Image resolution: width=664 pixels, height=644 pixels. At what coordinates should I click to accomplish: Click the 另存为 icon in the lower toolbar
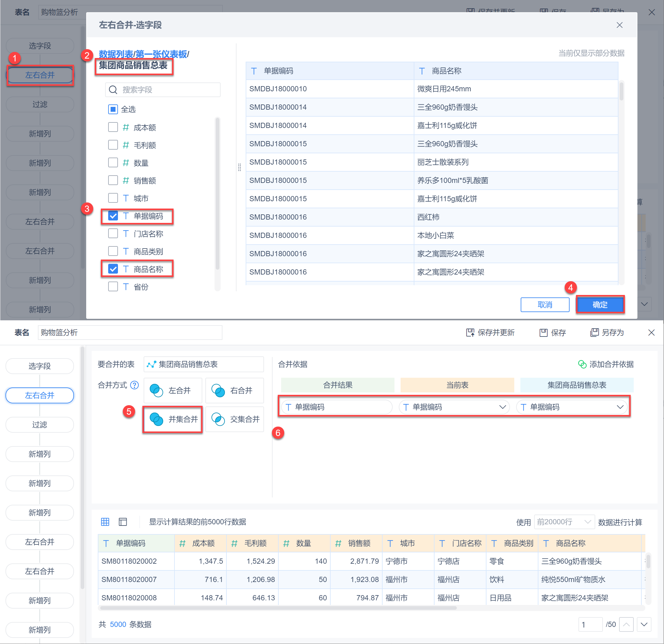coord(594,333)
